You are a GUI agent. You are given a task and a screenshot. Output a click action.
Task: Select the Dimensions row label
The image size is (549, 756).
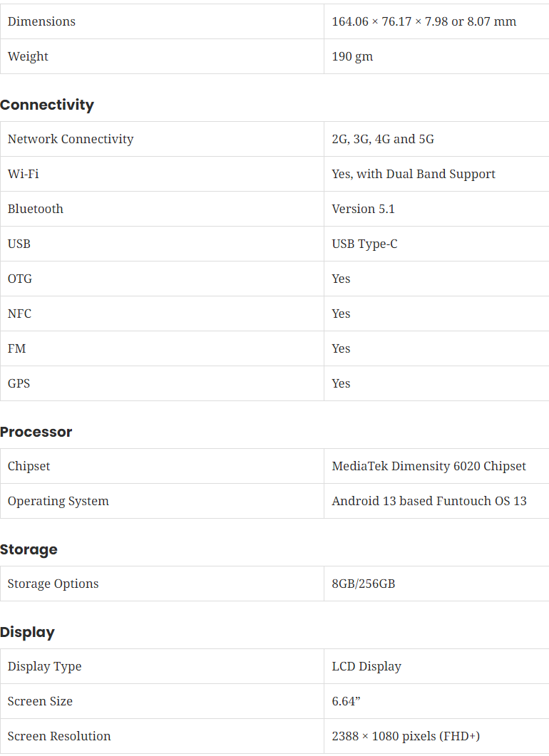[x=41, y=21]
